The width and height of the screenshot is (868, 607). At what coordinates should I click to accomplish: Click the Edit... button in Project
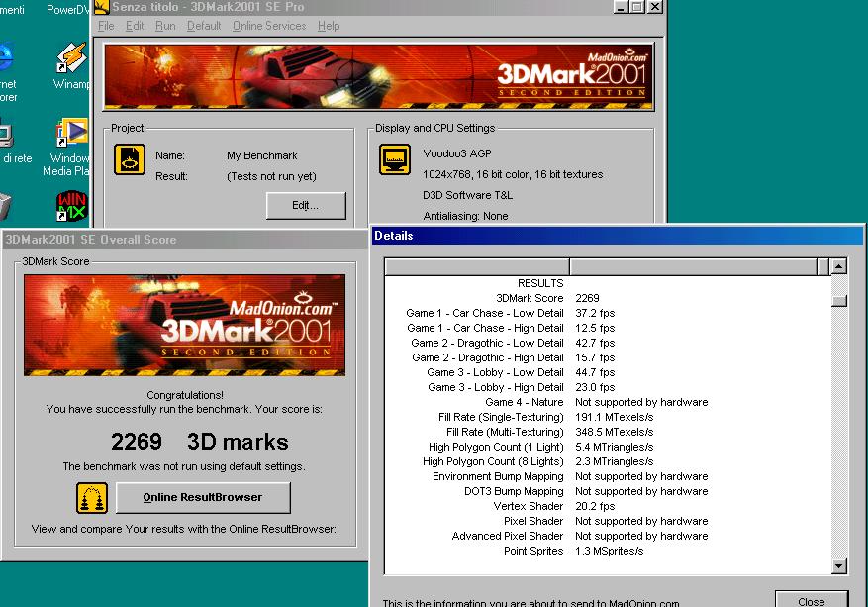pos(306,206)
